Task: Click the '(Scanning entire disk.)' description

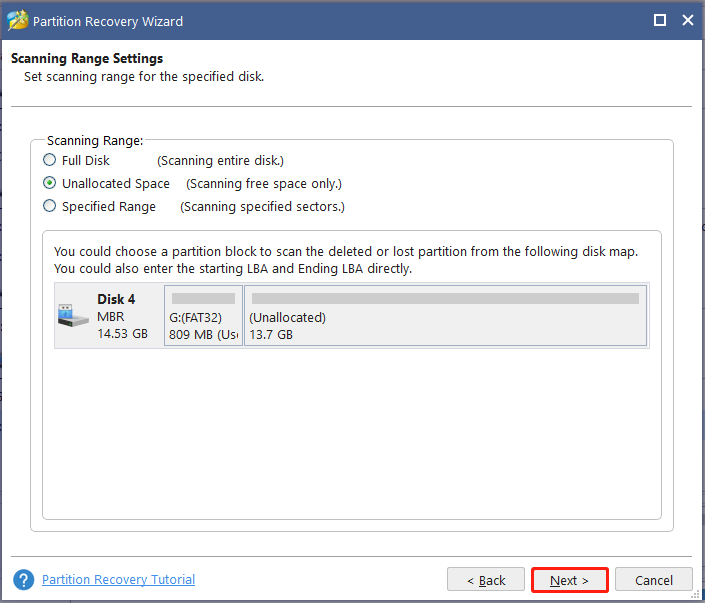Action: pos(220,161)
